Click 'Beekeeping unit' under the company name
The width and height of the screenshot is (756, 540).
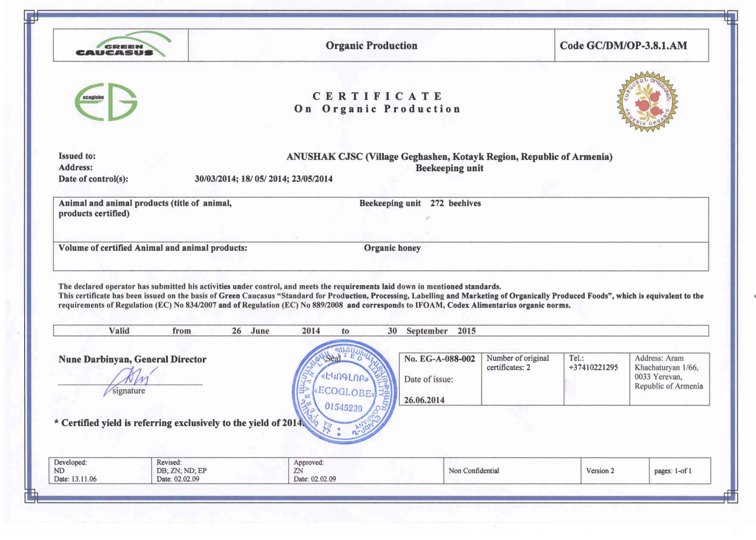[449, 168]
